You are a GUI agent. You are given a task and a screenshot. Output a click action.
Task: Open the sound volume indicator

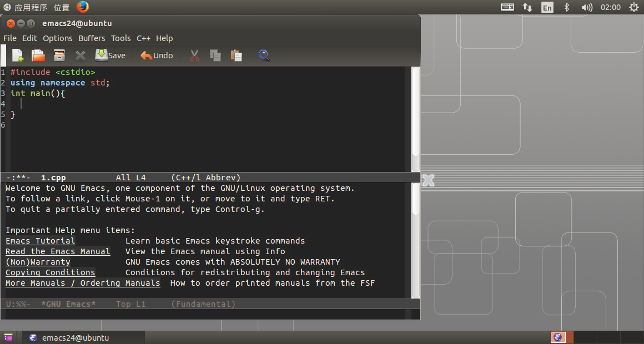pyautogui.click(x=587, y=7)
